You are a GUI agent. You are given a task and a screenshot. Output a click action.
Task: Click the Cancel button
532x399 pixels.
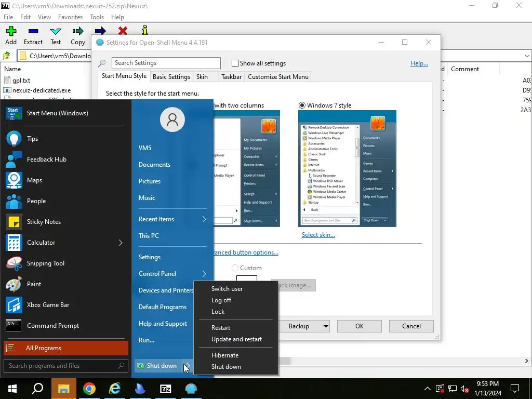click(x=411, y=326)
